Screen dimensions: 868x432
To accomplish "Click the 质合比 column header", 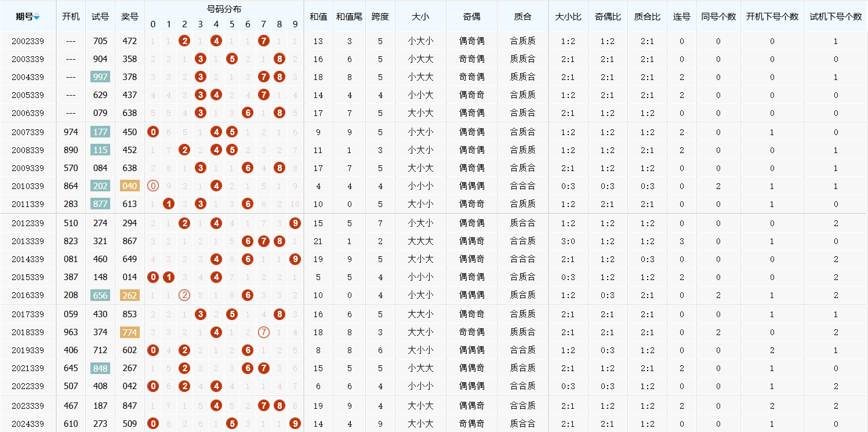I will point(647,16).
